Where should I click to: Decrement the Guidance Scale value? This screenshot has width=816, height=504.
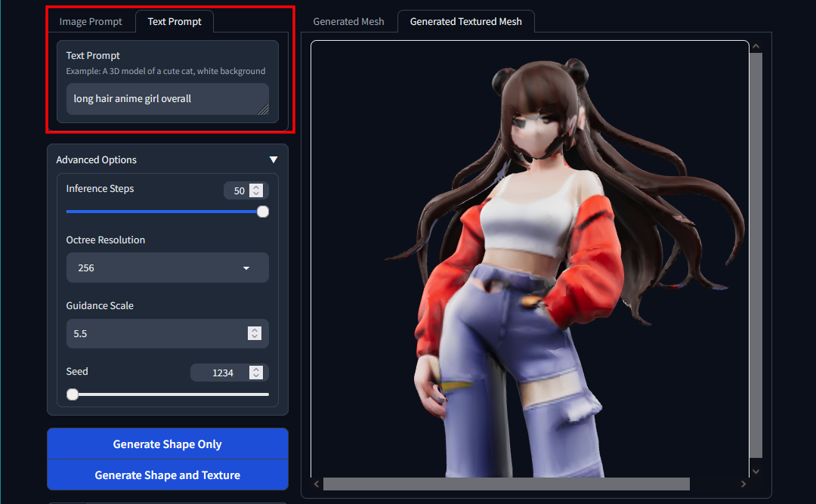[x=255, y=337]
